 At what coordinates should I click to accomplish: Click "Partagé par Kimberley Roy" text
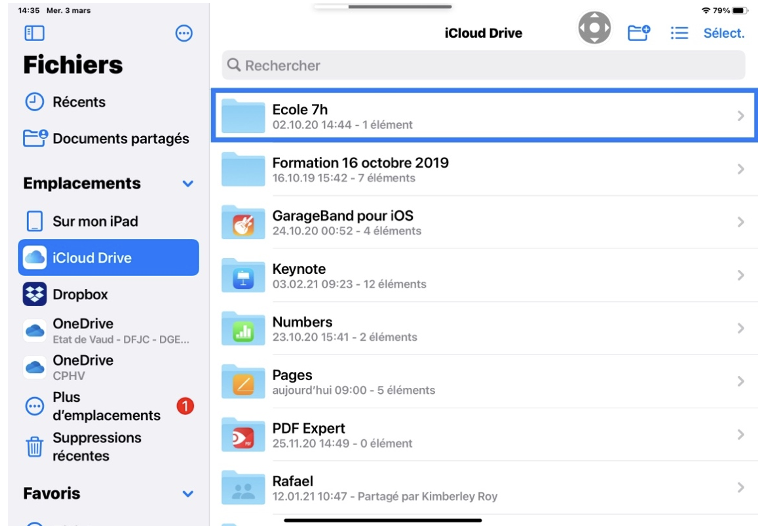(428, 497)
